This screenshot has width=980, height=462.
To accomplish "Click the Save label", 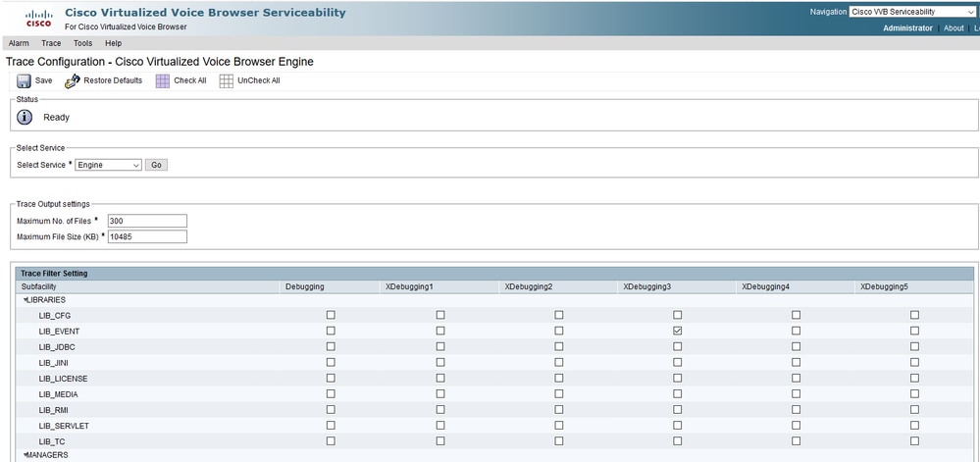I will 44,80.
